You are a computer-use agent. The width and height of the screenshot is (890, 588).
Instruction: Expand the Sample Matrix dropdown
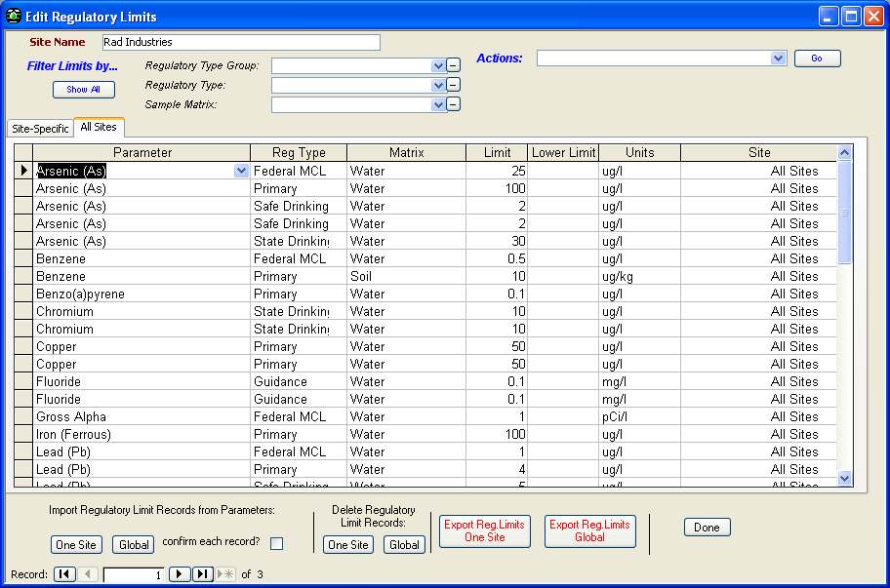click(437, 105)
